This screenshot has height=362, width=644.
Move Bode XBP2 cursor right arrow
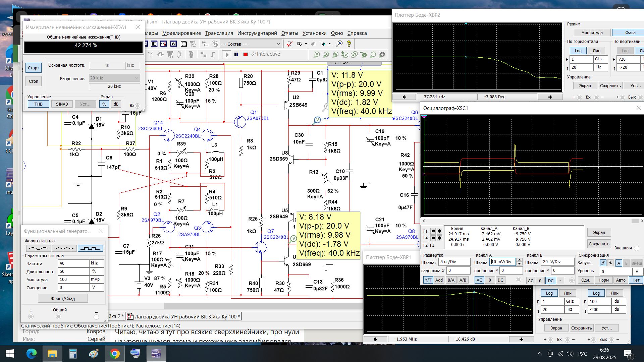pyautogui.click(x=550, y=97)
